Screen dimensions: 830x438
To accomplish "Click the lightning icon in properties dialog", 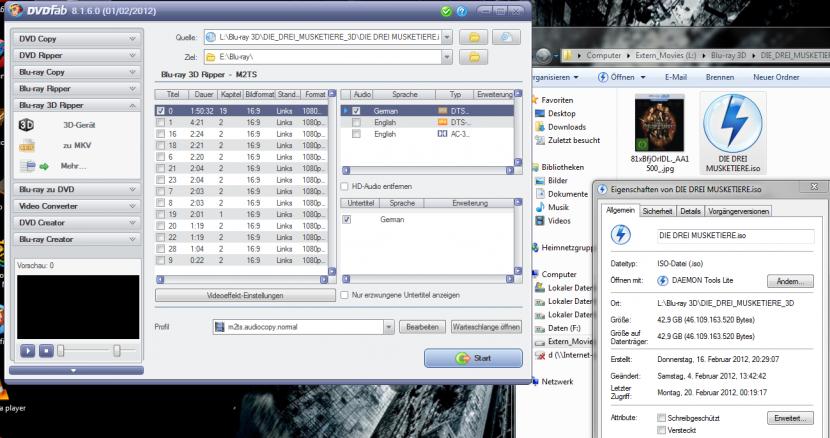I will tap(620, 235).
